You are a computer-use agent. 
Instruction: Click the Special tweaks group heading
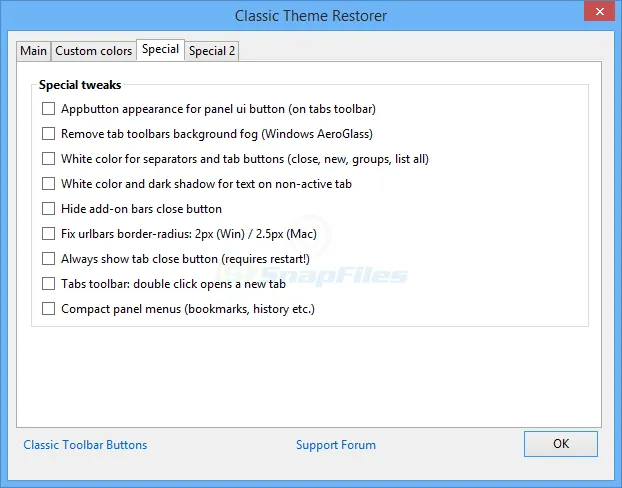click(x=80, y=85)
